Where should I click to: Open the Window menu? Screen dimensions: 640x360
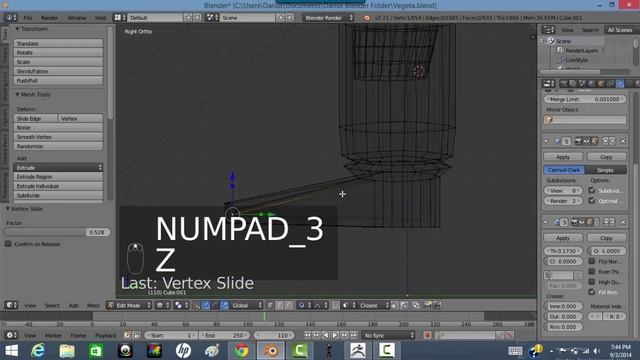pos(77,18)
